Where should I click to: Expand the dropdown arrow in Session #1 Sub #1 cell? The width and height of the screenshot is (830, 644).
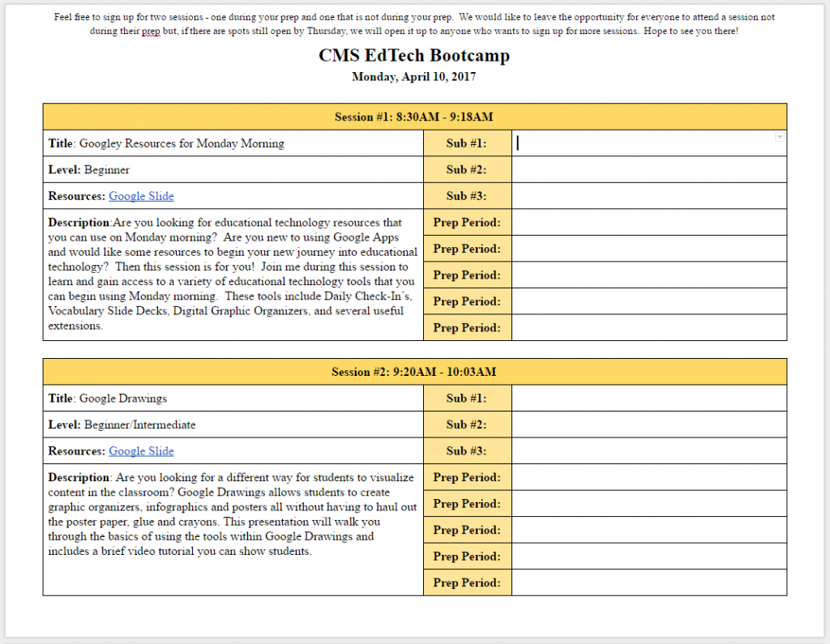click(780, 138)
